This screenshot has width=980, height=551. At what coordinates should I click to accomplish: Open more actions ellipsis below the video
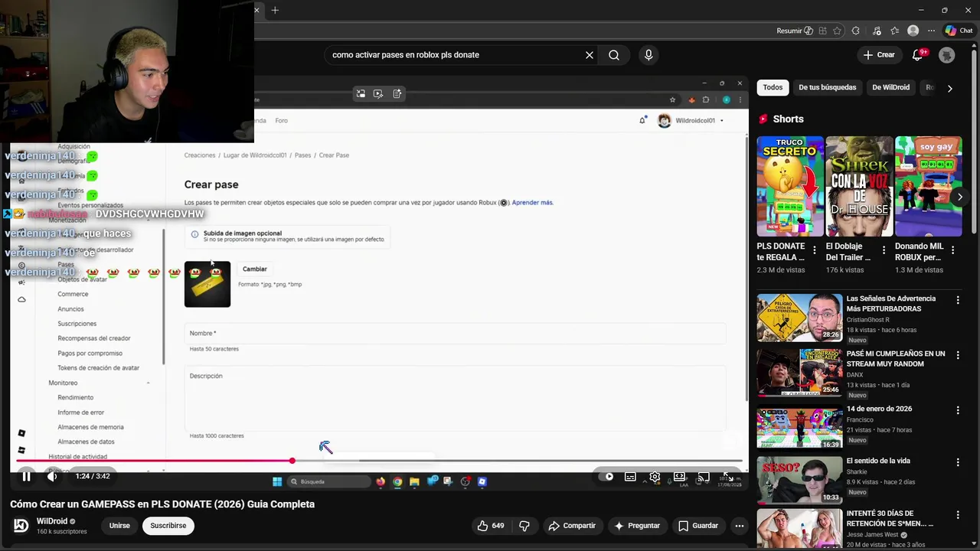(x=740, y=526)
